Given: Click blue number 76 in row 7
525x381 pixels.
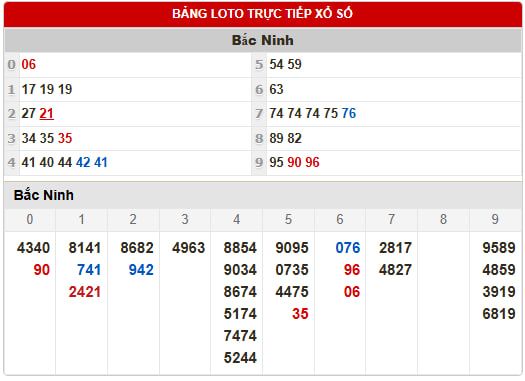Looking at the screenshot, I should [x=349, y=113].
